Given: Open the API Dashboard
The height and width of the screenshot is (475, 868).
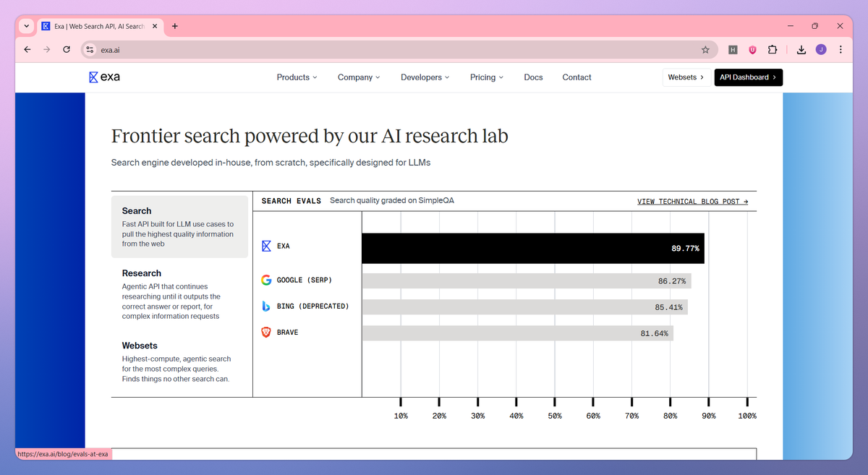Looking at the screenshot, I should [x=749, y=77].
